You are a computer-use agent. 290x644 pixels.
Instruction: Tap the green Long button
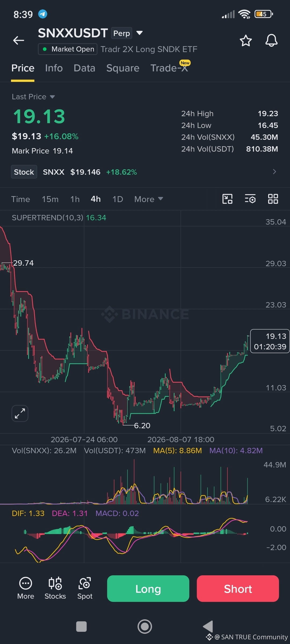pyautogui.click(x=148, y=589)
